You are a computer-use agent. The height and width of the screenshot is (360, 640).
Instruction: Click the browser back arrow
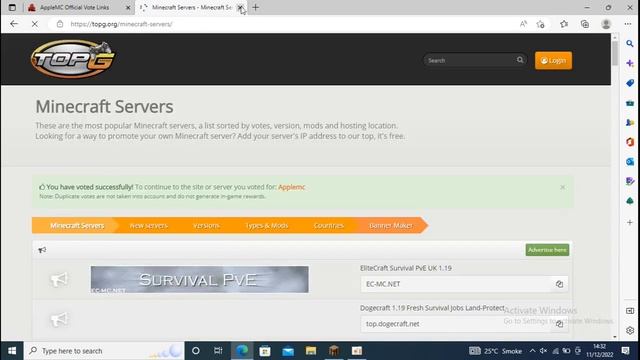(x=14, y=24)
